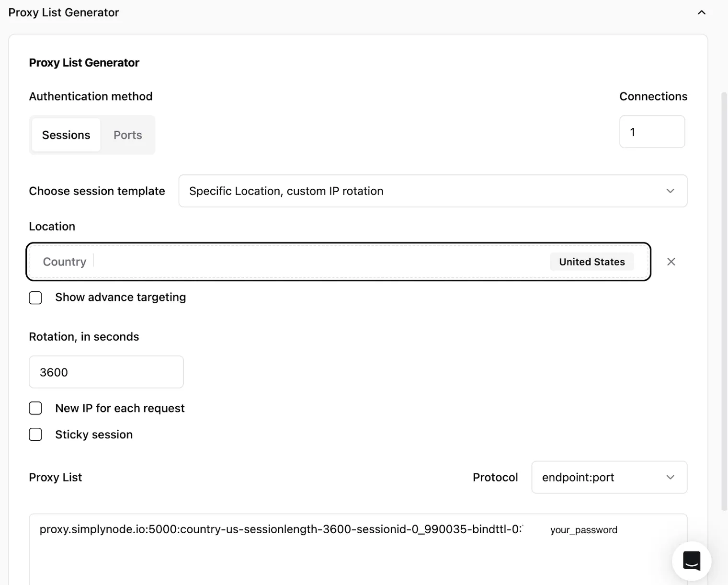Select the Sessions authentication tab
Viewport: 728px width, 585px height.
click(66, 135)
